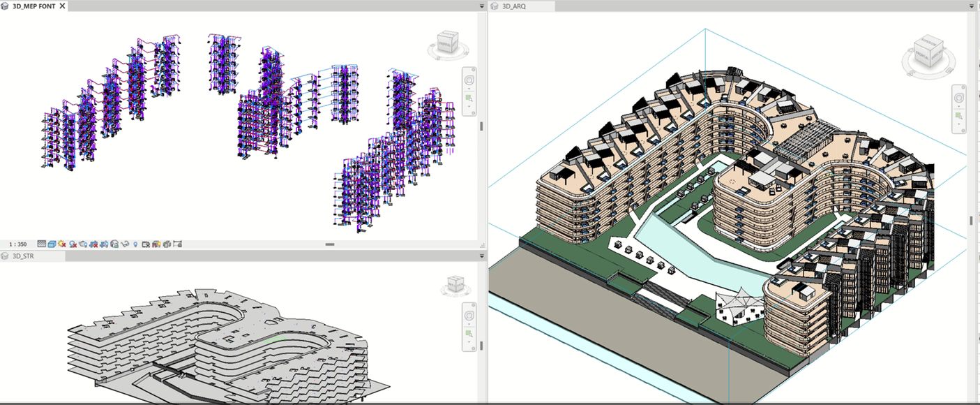Click vertical scrollbar of the 3D_ARQ view
The height and width of the screenshot is (405, 980).
(971, 220)
